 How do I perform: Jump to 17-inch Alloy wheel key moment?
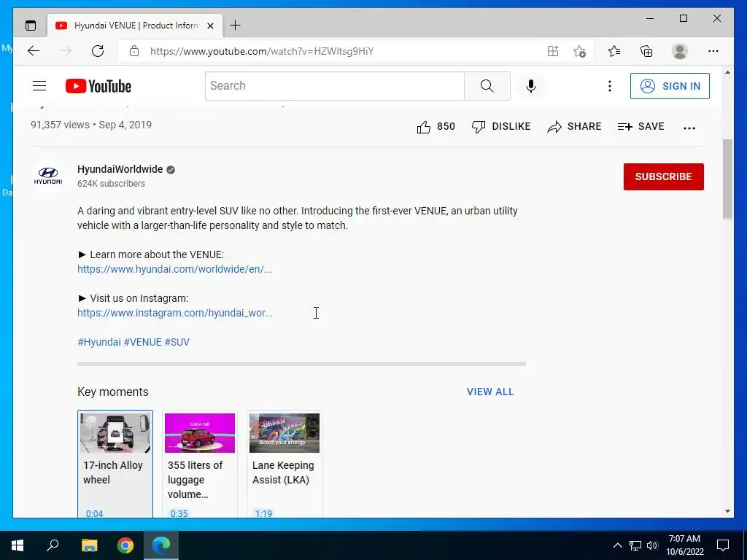point(115,464)
